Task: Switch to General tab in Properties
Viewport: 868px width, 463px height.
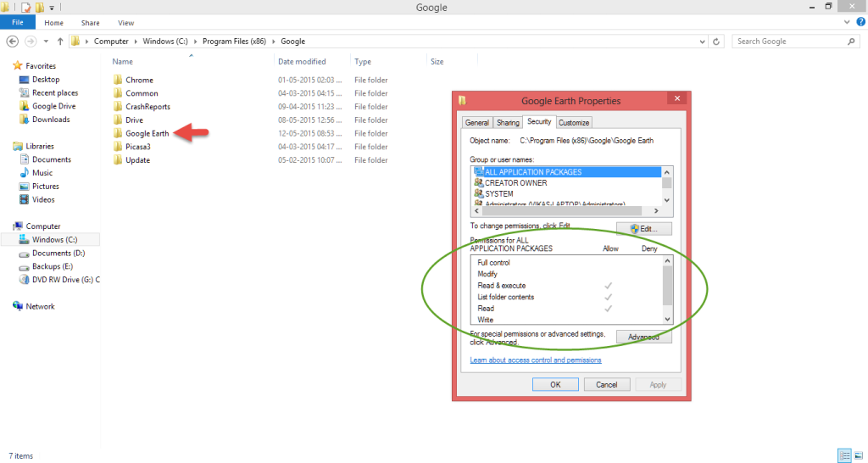Action: (476, 122)
